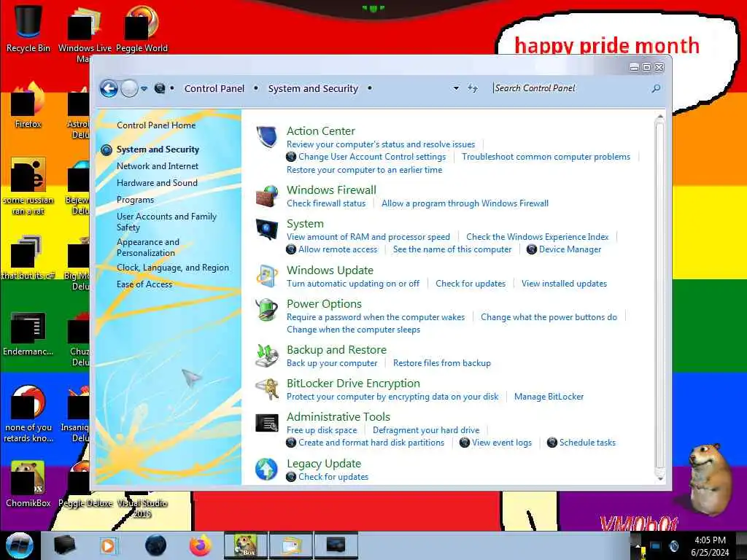
Task: Open the recent pages dropdown arrow
Action: (144, 88)
